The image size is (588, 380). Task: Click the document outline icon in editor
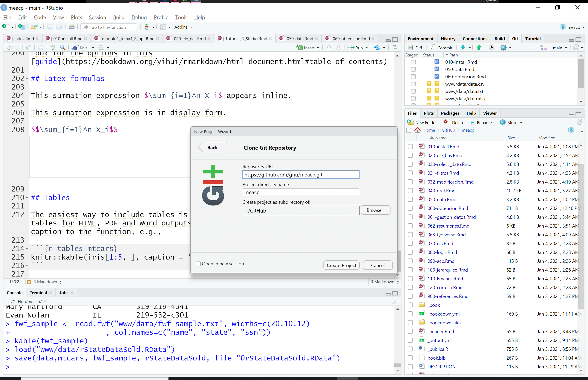click(x=395, y=47)
